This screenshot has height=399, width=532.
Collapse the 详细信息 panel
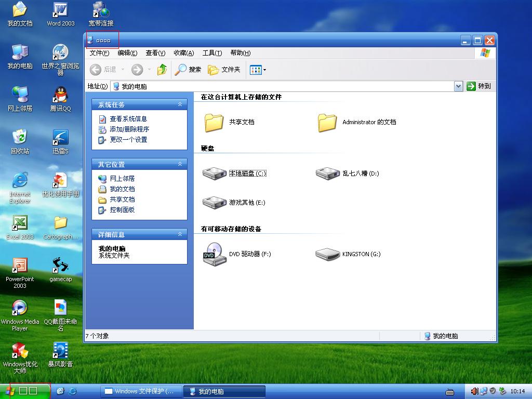point(180,234)
